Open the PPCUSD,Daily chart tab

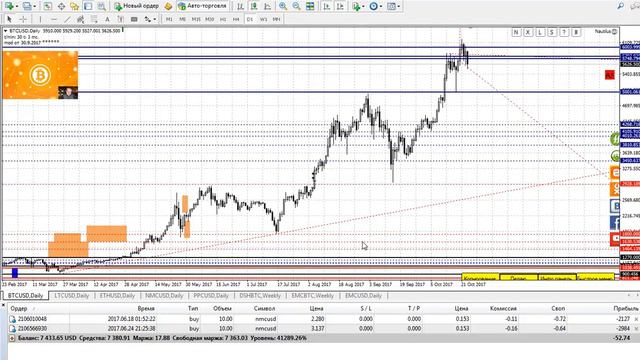(x=211, y=295)
